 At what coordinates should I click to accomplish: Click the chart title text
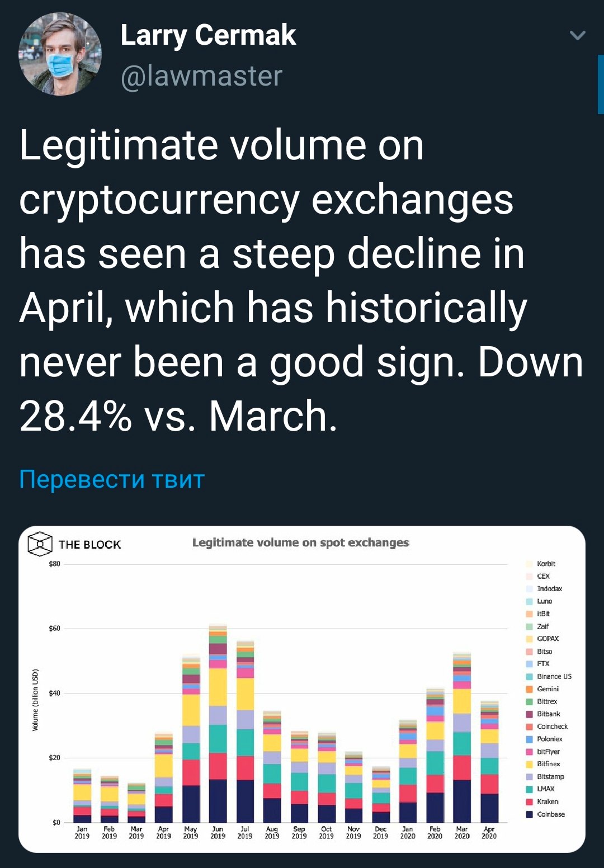click(x=301, y=542)
